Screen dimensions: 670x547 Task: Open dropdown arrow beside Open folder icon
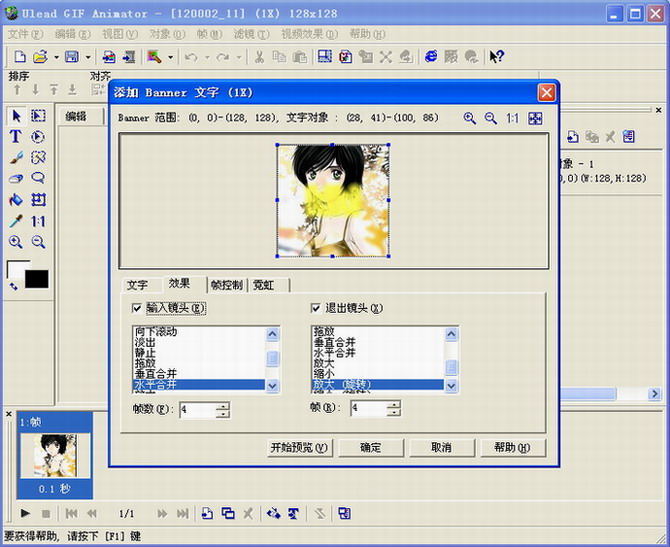point(56,57)
